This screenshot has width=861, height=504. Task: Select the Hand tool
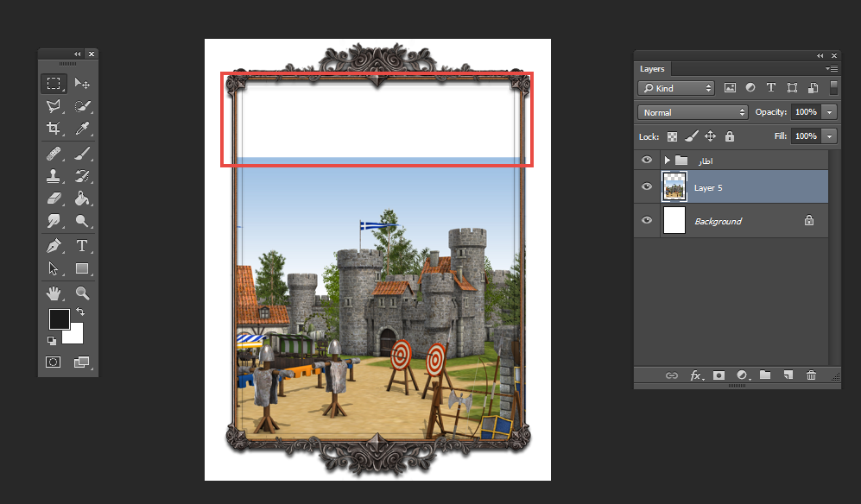54,293
